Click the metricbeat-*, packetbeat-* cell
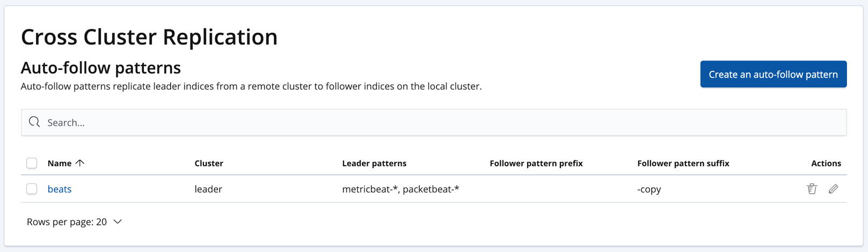 [400, 189]
